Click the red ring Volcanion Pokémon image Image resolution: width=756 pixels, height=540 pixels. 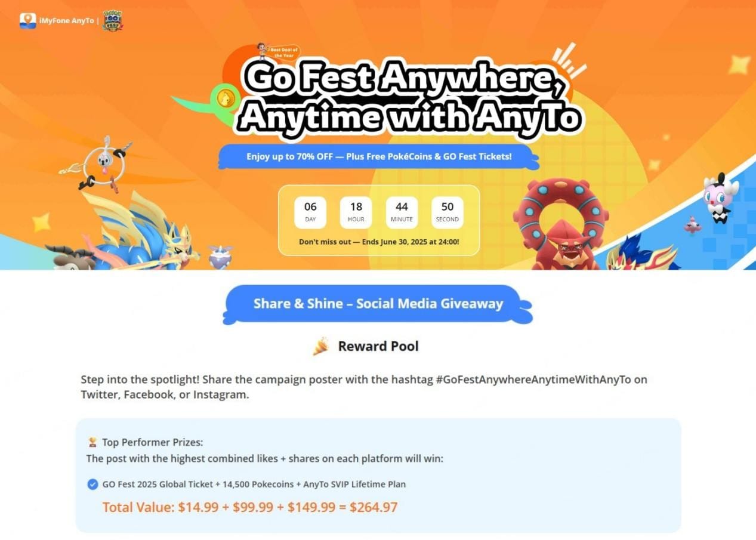560,222
